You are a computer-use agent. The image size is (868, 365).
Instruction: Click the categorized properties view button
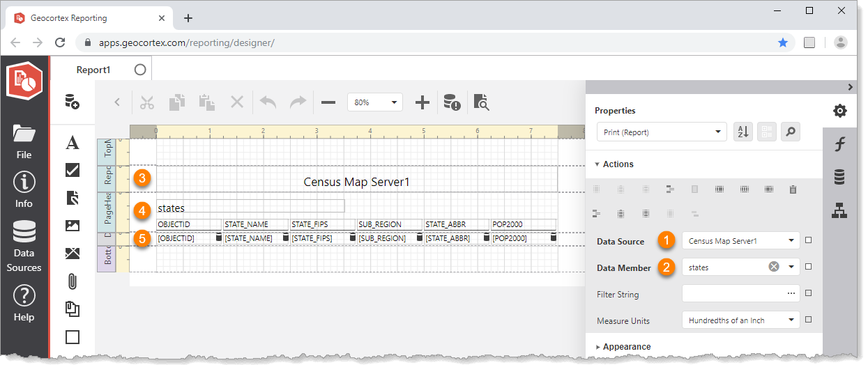pyautogui.click(x=767, y=132)
